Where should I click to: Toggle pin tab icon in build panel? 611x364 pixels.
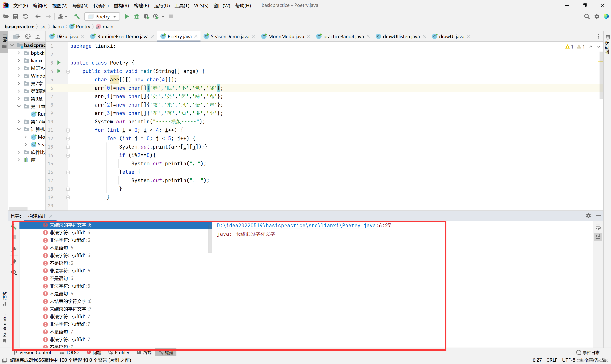point(14,262)
